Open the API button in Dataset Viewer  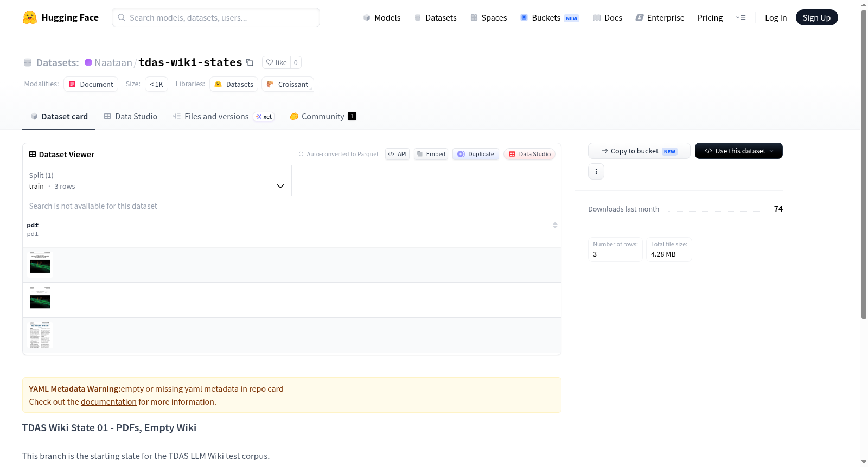click(397, 154)
